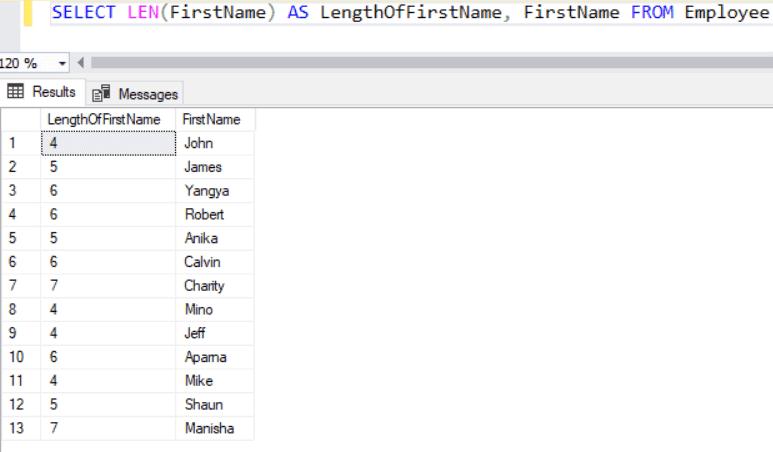Click the LengthOfFirstName column header
The image size is (773, 452).
tap(104, 119)
